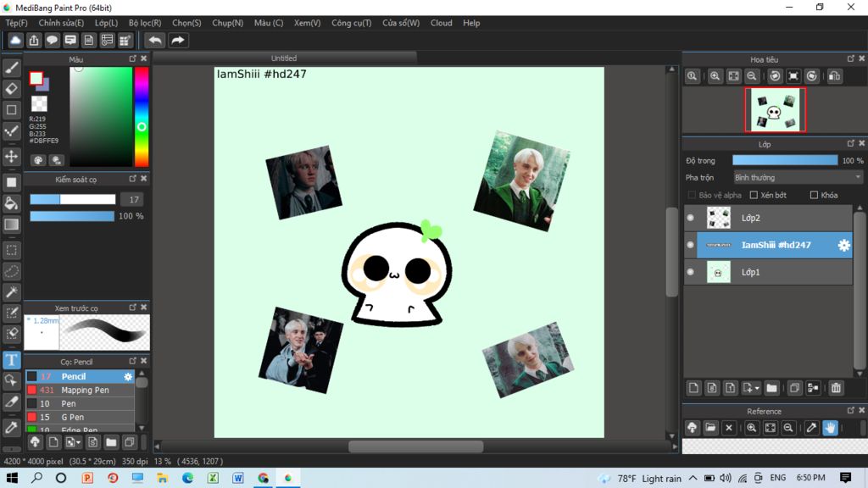The height and width of the screenshot is (488, 868).
Task: Select the Eraser tool
Action: pos(12,88)
